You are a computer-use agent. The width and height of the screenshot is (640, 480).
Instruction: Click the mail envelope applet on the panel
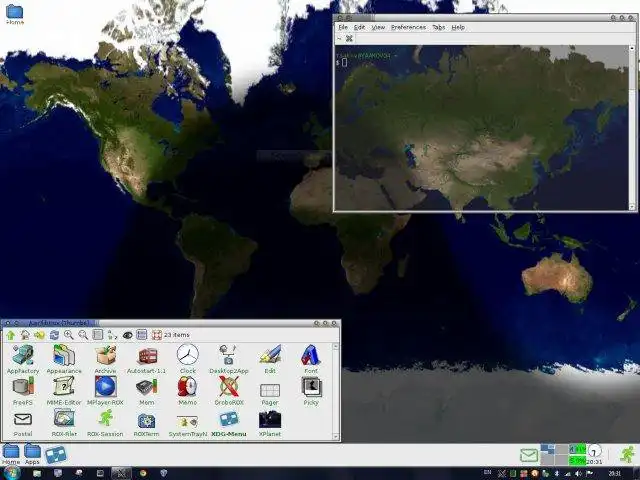click(x=529, y=455)
